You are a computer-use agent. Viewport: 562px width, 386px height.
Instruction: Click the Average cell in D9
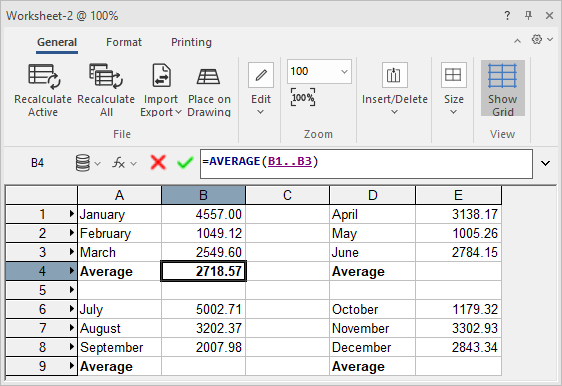click(x=372, y=366)
